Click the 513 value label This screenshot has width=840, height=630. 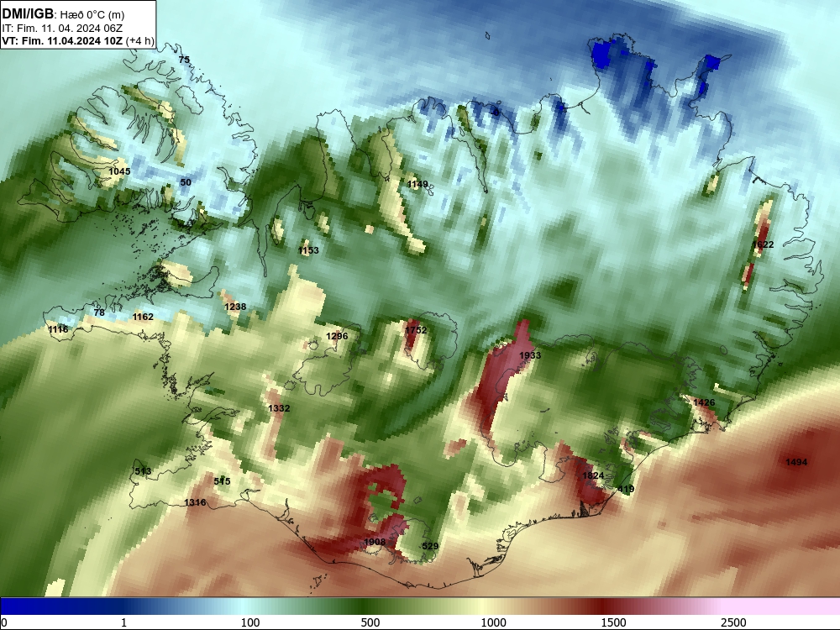pos(143,471)
